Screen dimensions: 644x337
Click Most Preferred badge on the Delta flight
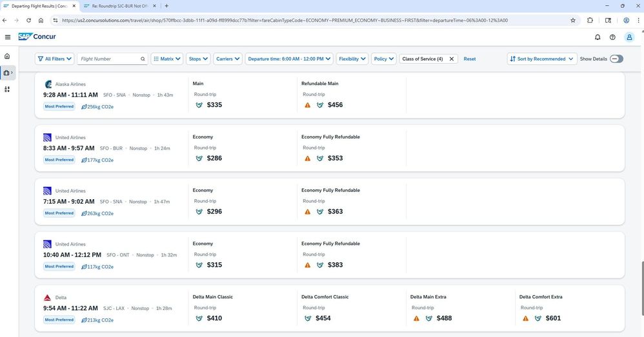coord(59,320)
